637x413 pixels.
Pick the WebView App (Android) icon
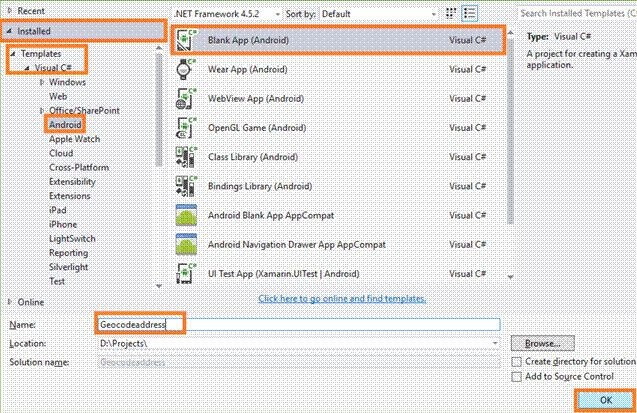186,99
